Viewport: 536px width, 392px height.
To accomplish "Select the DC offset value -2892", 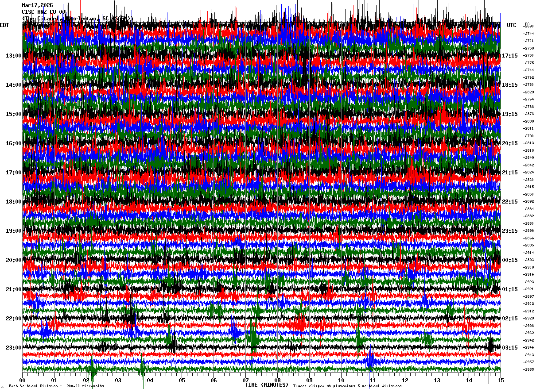I will 529,202.
